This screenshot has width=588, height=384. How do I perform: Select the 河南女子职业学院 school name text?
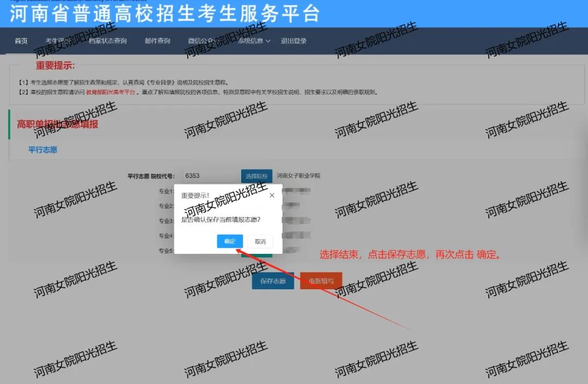point(298,175)
